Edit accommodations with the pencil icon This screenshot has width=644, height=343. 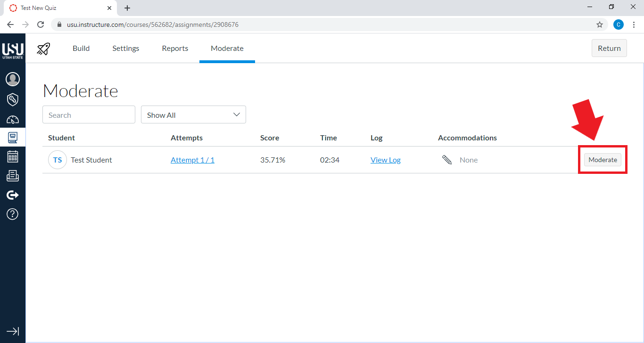click(x=447, y=160)
